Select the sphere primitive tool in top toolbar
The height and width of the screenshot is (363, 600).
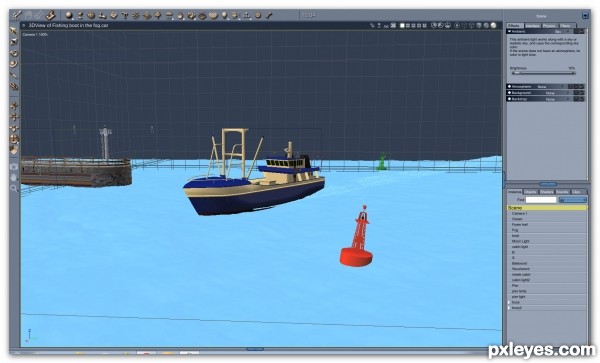pyautogui.click(x=69, y=15)
